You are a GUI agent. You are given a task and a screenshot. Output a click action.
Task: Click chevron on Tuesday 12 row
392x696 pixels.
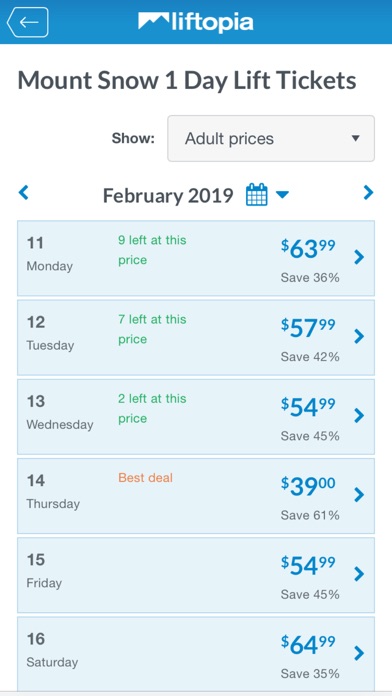[x=359, y=336]
